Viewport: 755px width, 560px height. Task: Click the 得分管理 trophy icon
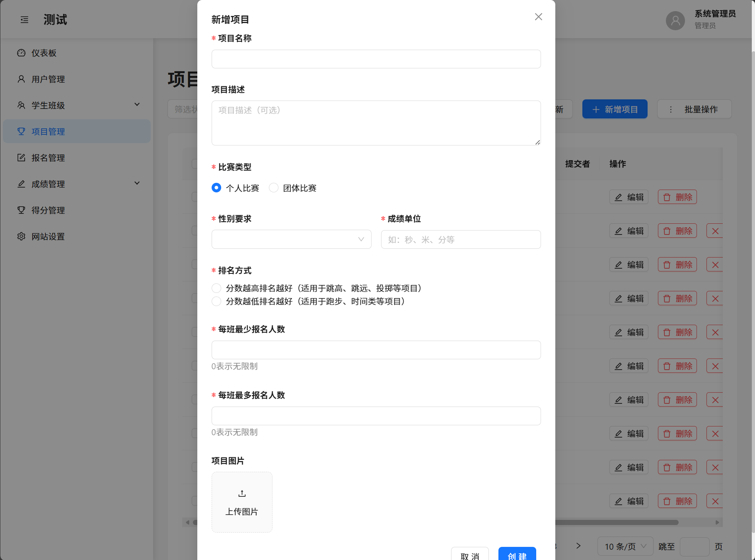click(x=21, y=210)
